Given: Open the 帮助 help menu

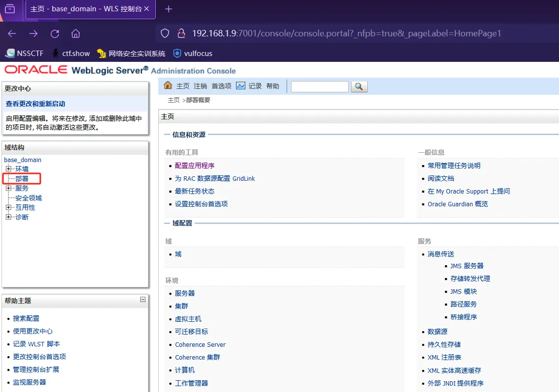Looking at the screenshot, I should (273, 86).
